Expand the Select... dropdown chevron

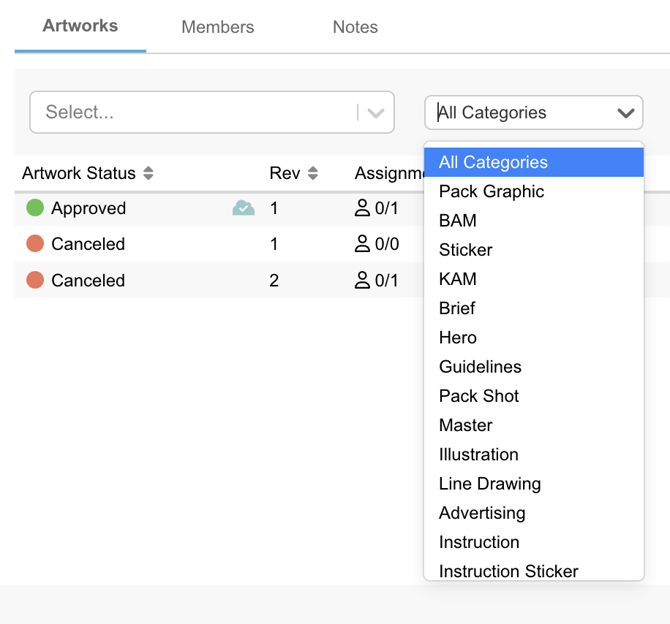(x=376, y=113)
